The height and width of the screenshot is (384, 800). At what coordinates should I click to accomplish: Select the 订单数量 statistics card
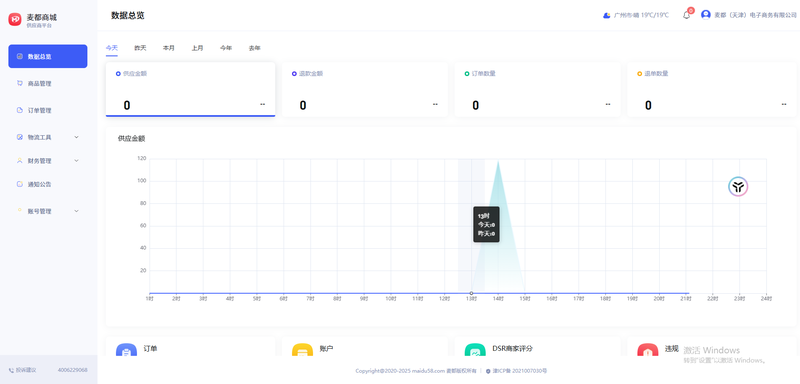click(x=537, y=90)
